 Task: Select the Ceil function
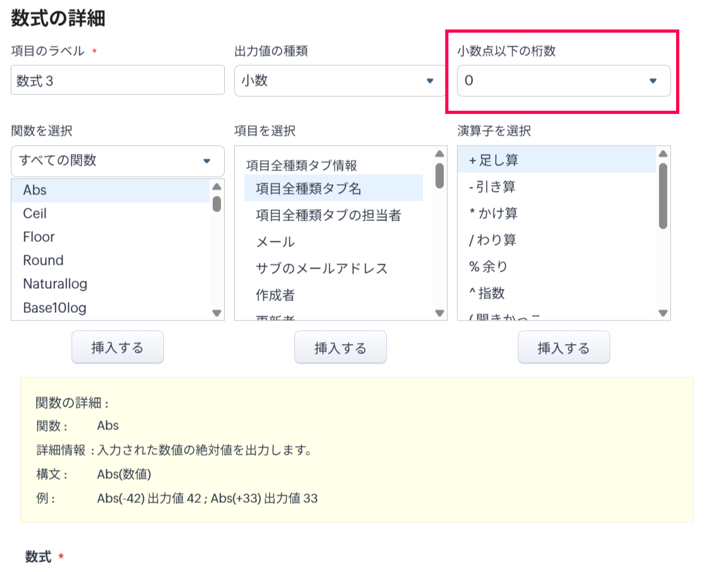(110, 213)
